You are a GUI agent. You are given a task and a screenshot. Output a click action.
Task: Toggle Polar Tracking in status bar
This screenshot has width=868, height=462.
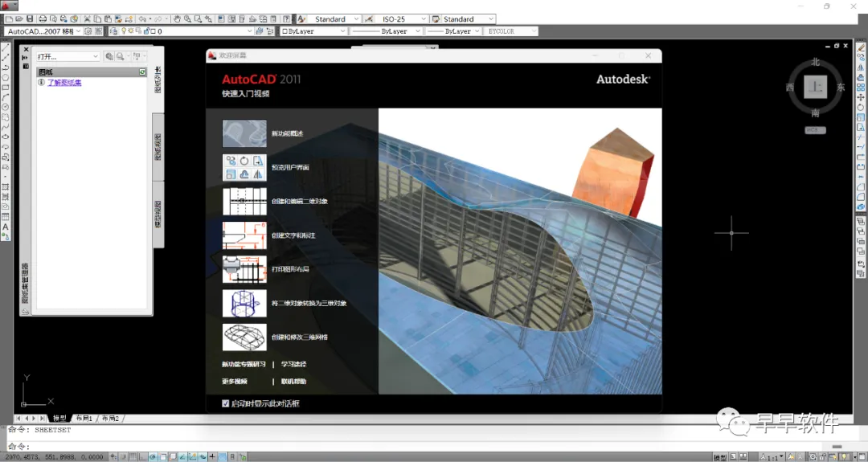[153, 457]
